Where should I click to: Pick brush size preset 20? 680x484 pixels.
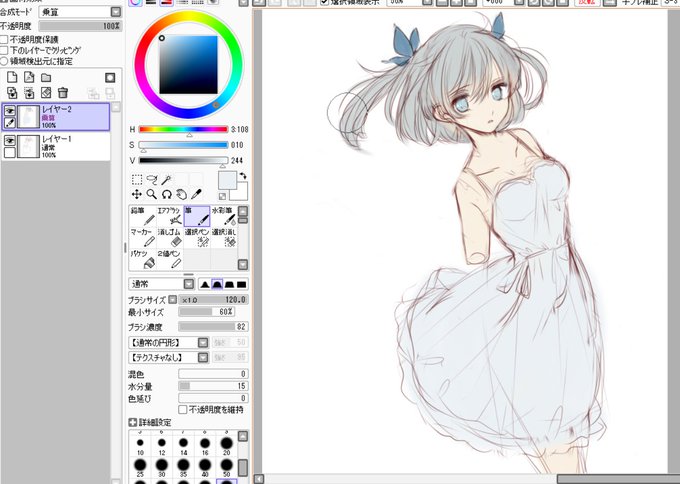point(226,446)
